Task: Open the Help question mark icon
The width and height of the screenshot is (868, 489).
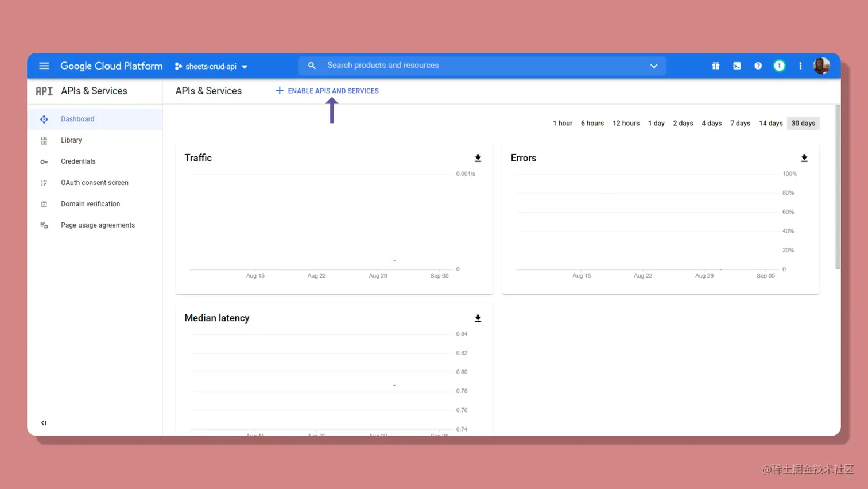Action: (758, 66)
